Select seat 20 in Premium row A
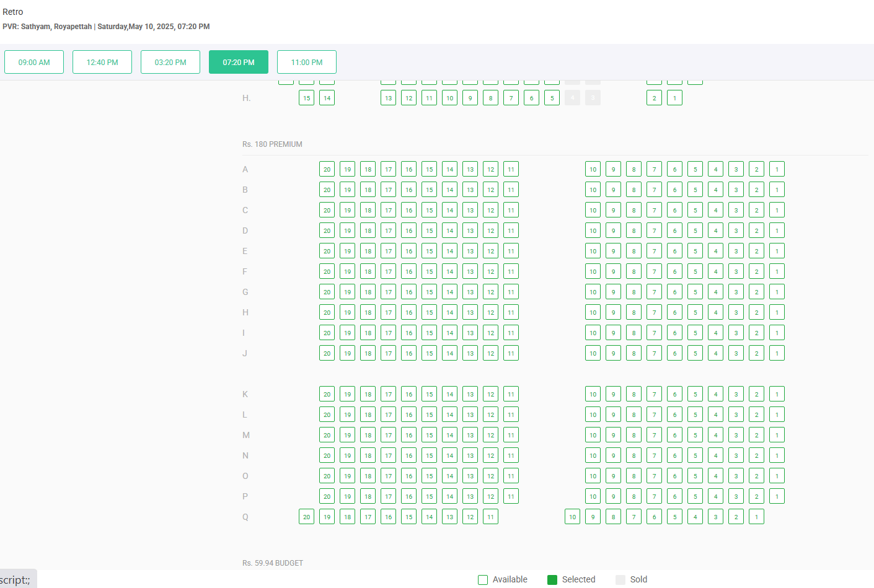Image resolution: width=874 pixels, height=588 pixels. click(327, 169)
